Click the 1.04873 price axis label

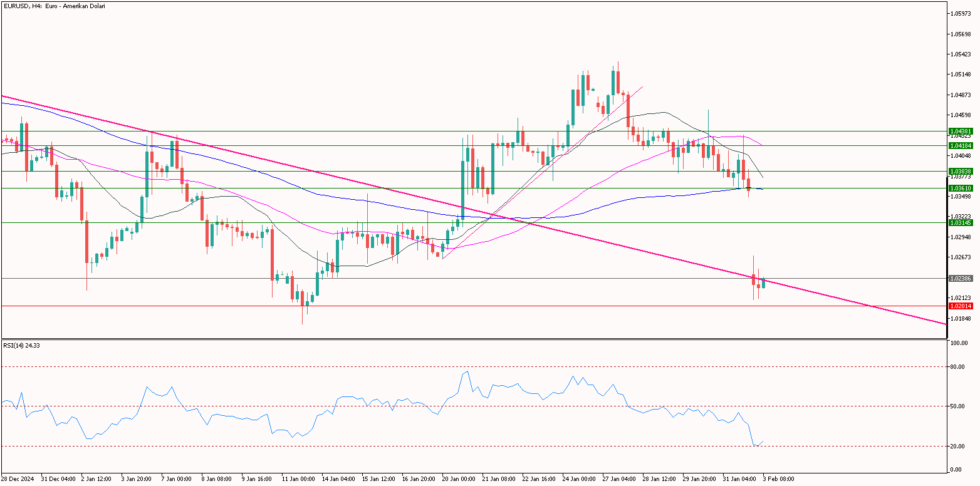[x=961, y=95]
